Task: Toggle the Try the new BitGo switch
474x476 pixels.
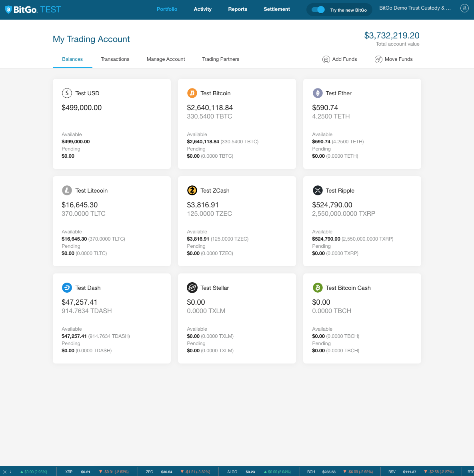Action: coord(318,10)
